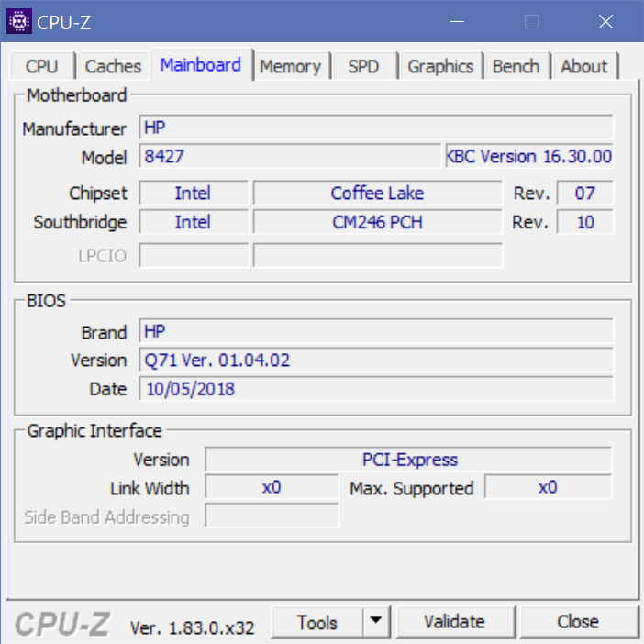
Task: Click the first empty LPCIO field
Action: click(194, 255)
